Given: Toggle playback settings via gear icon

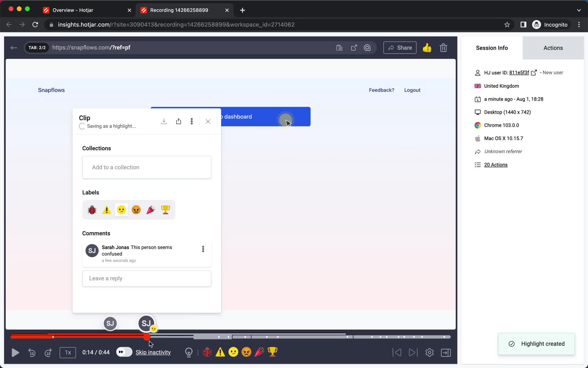Looking at the screenshot, I should [429, 352].
